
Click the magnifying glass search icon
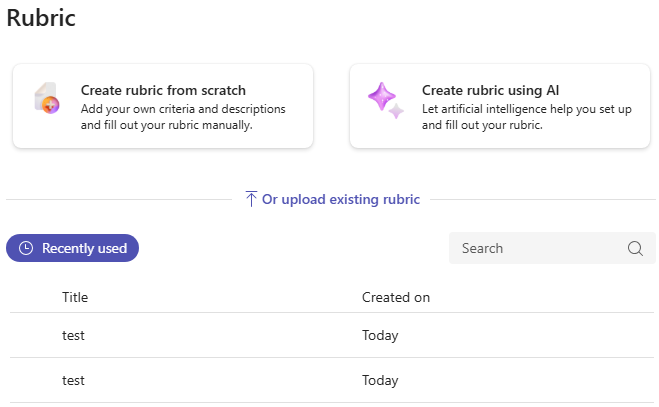(x=635, y=248)
